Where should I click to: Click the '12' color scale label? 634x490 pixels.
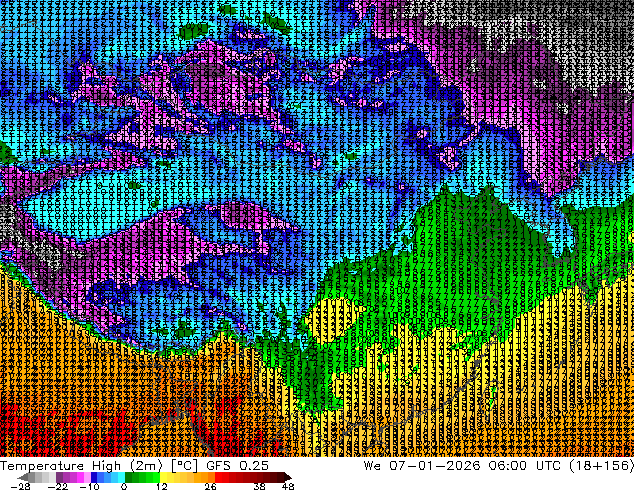click(x=162, y=486)
